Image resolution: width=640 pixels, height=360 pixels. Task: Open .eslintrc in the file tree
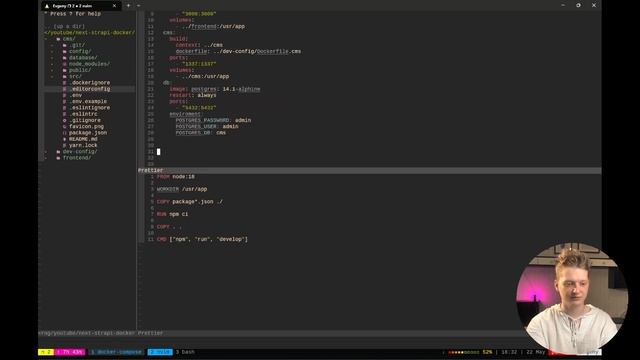click(83, 114)
